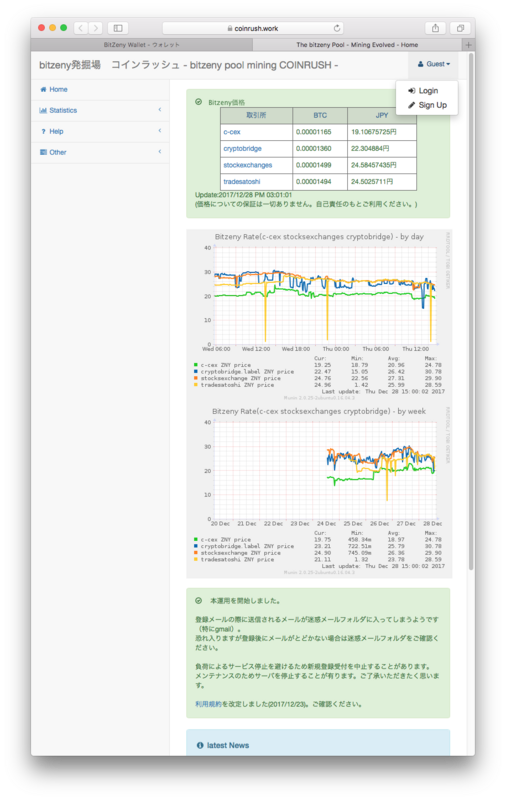This screenshot has width=506, height=800.
Task: Click the JPY column header
Action: [x=382, y=116]
